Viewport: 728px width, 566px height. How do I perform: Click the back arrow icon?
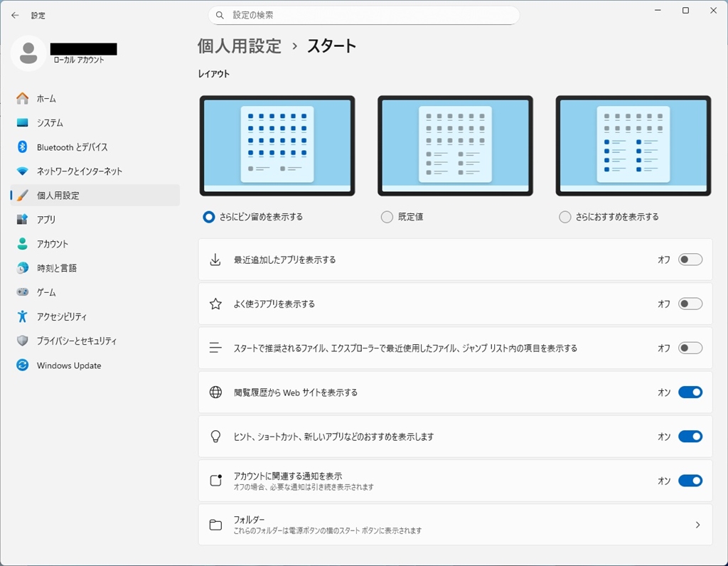(x=15, y=16)
